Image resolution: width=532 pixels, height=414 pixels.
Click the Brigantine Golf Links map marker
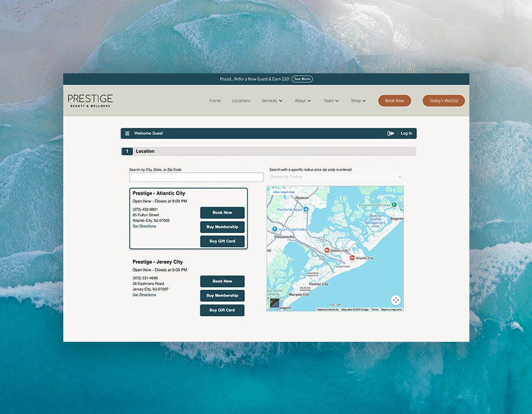394,205
